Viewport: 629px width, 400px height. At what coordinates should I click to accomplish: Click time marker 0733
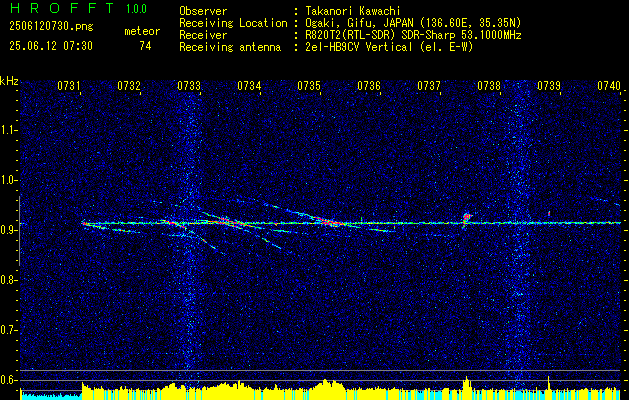pyautogui.click(x=189, y=85)
